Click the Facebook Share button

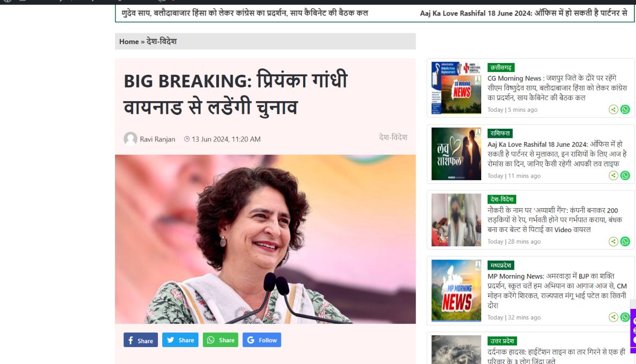pyautogui.click(x=140, y=340)
